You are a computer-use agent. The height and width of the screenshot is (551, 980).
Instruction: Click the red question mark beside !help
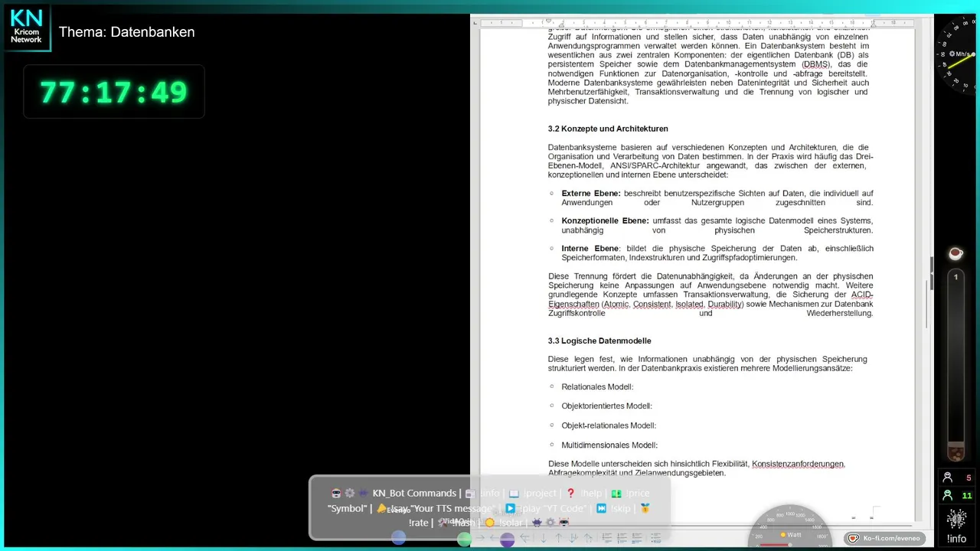(x=570, y=494)
